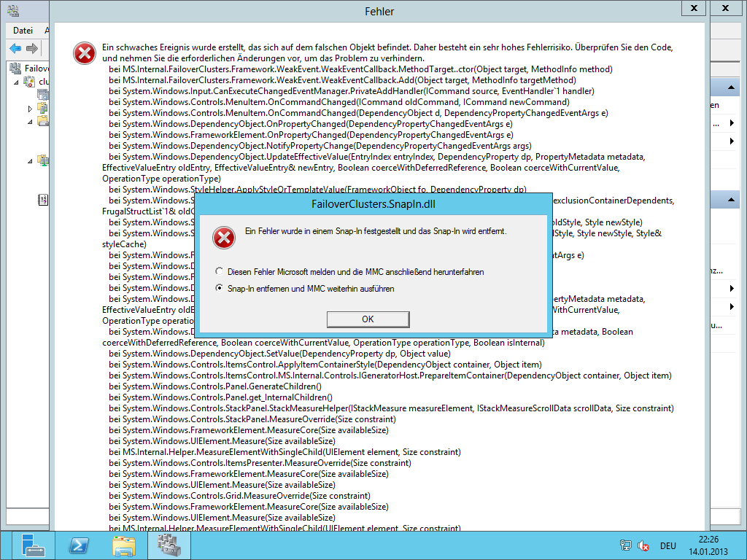Click the 'FailoverClusters.SnapIn.dll' dialog title
This screenshot has height=560, width=747.
click(x=373, y=204)
